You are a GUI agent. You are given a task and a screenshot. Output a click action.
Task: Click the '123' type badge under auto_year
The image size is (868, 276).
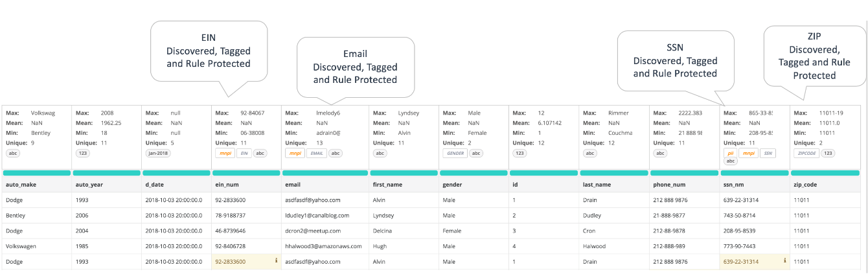coord(83,154)
